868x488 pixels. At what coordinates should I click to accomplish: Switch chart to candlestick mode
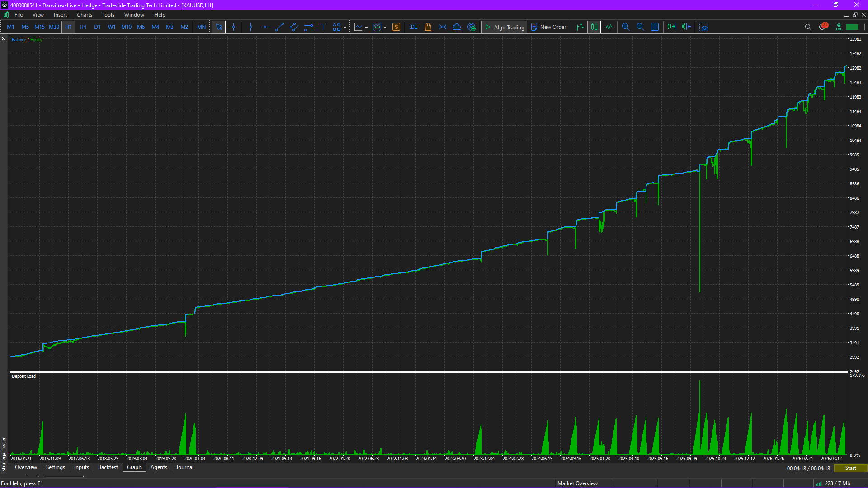[594, 27]
